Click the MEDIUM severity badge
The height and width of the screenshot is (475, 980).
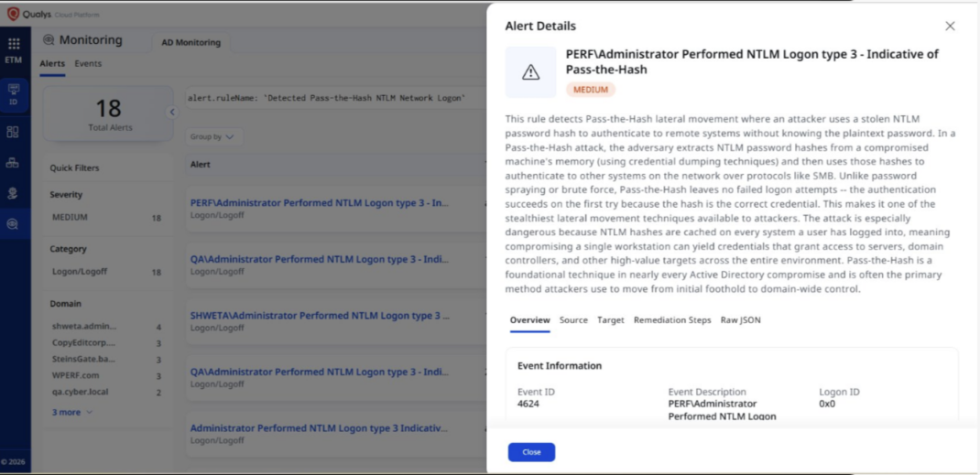[x=591, y=90]
